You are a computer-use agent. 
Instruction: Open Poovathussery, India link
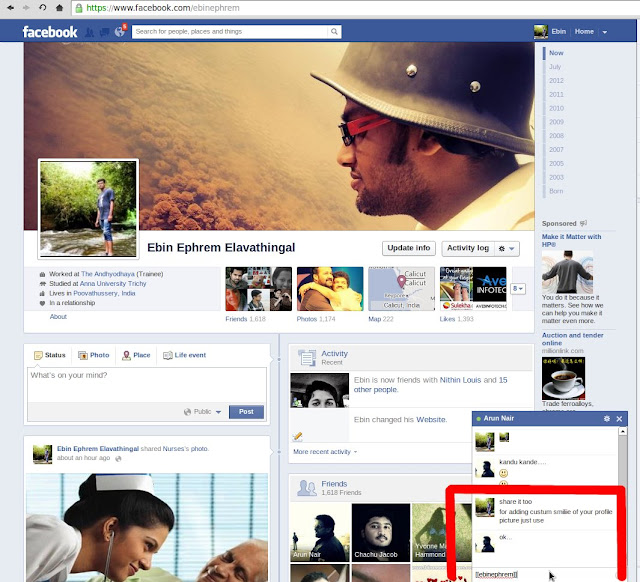(104, 293)
